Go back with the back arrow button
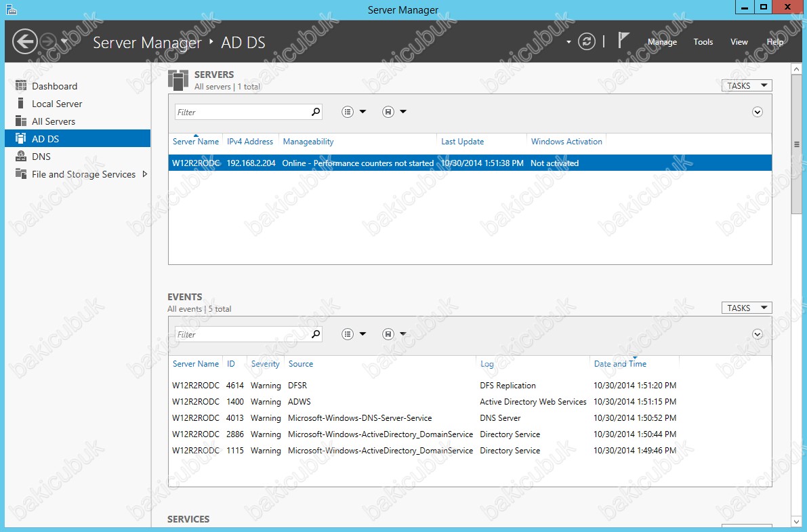The height and width of the screenshot is (532, 807). click(x=24, y=41)
